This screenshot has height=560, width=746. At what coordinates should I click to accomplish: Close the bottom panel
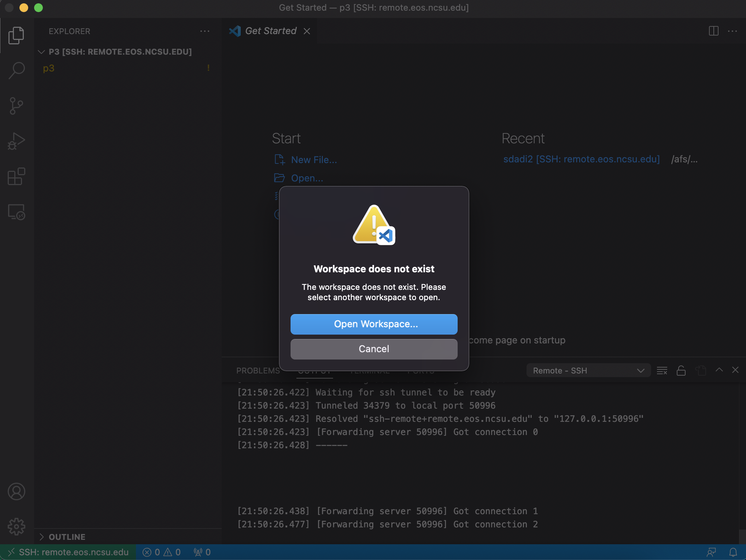pyautogui.click(x=735, y=370)
